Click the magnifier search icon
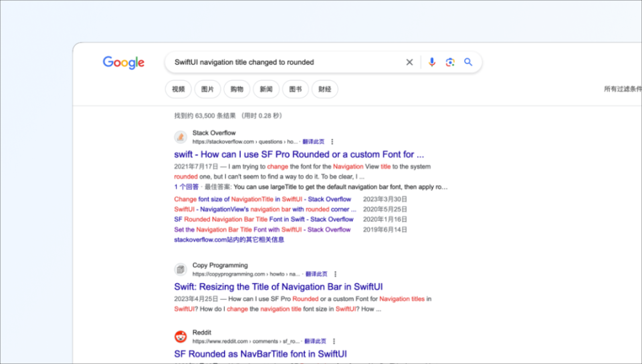Image resolution: width=642 pixels, height=364 pixels. point(468,62)
